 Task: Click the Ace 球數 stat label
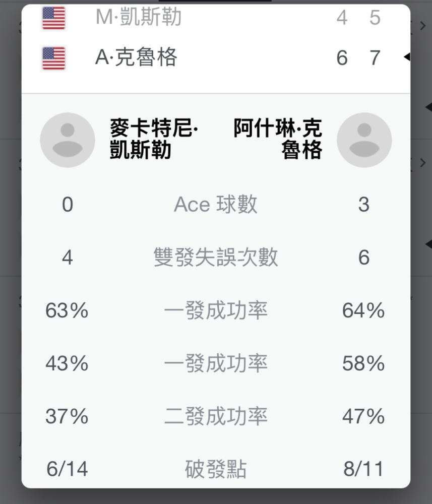[x=215, y=204]
